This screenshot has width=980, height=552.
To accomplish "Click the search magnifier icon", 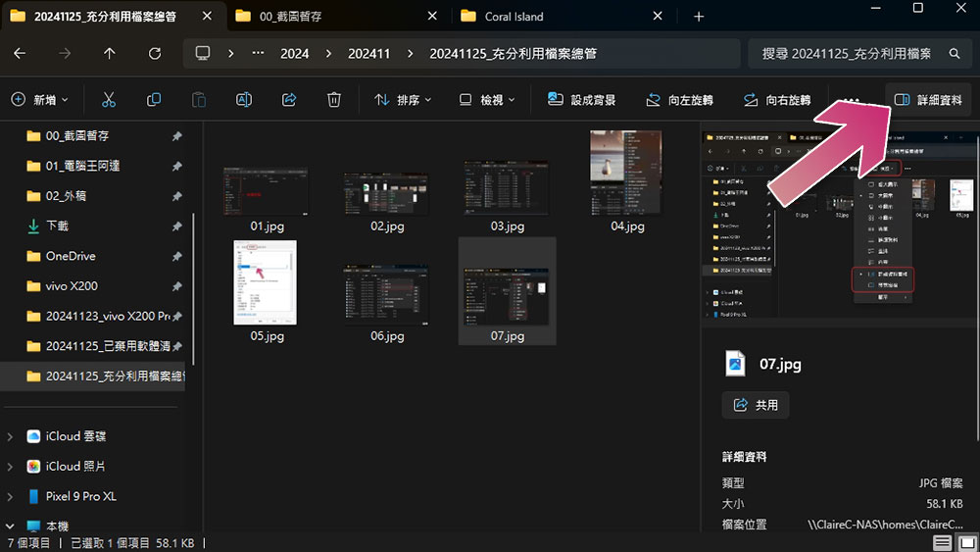I will [955, 54].
